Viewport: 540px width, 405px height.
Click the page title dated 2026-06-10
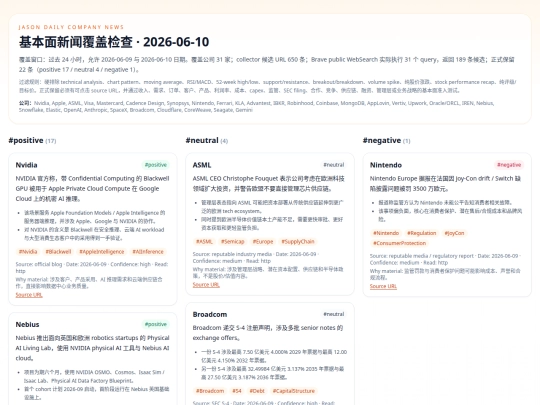114,42
